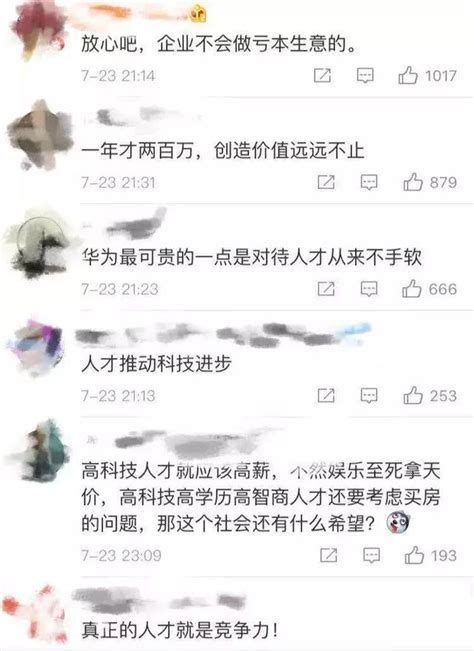The image size is (474, 651).
Task: Like the comment with 1017 likes
Action: (x=408, y=75)
